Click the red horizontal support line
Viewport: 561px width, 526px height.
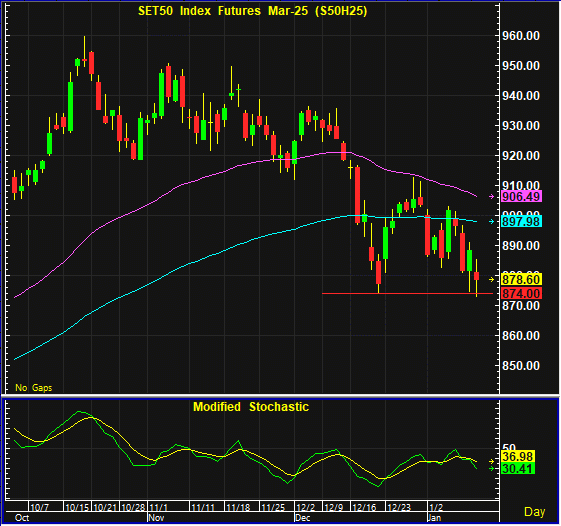coord(408,294)
